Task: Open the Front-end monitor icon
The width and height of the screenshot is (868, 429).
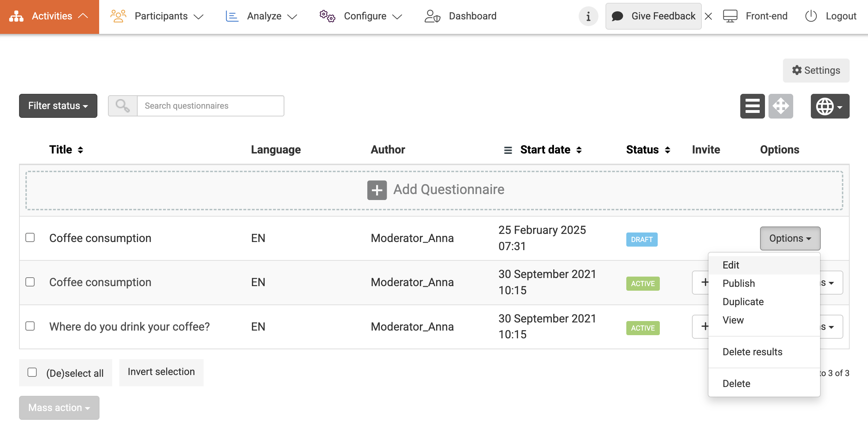Action: click(730, 16)
